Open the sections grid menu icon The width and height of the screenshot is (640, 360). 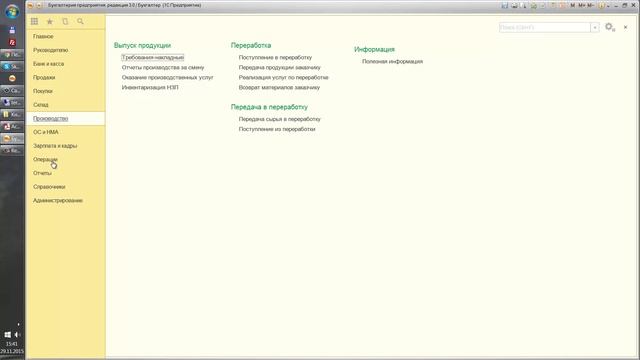coord(34,21)
